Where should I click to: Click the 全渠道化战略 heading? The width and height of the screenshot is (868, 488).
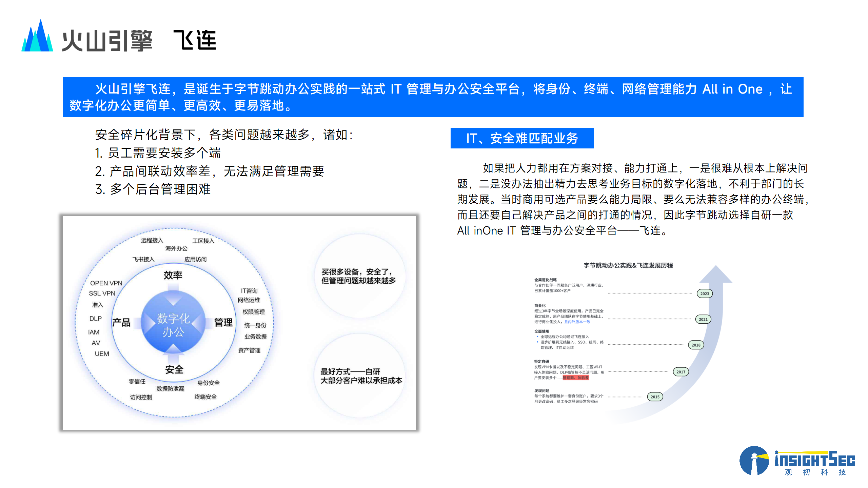point(546,280)
